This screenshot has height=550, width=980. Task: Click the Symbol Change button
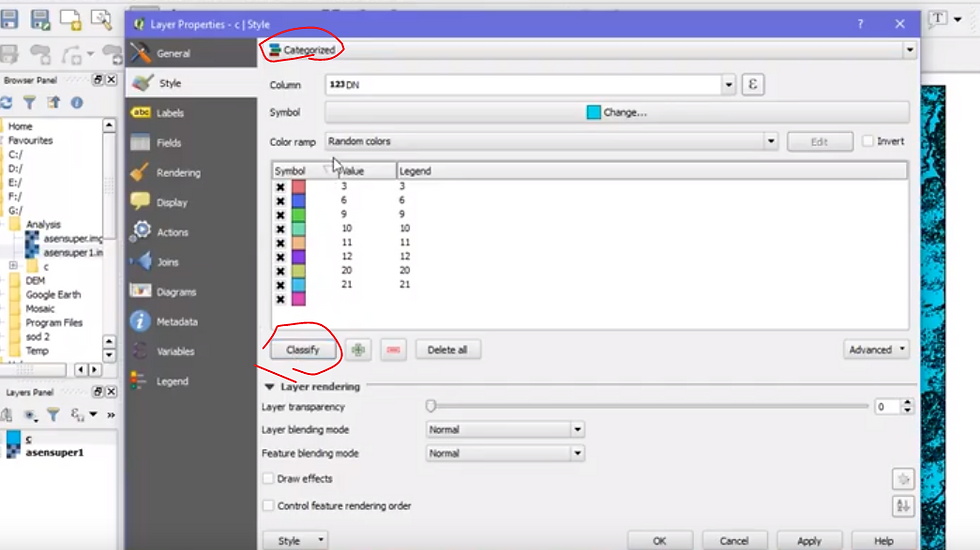pos(617,112)
